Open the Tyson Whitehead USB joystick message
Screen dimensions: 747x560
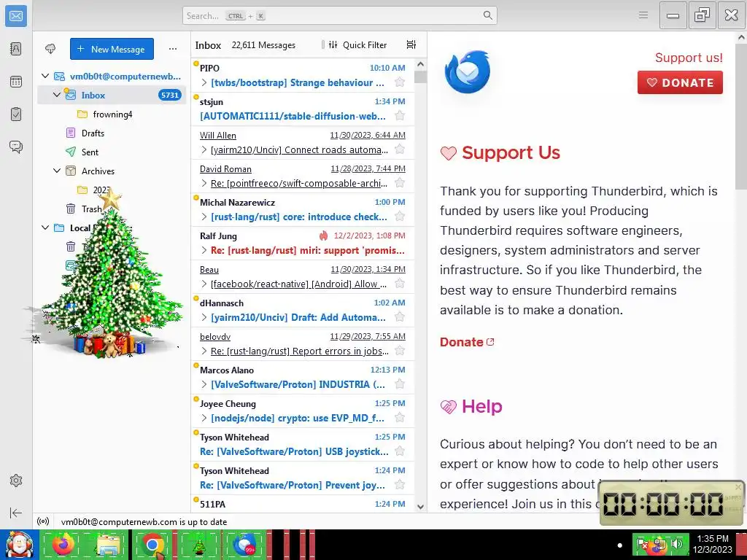coord(303,444)
